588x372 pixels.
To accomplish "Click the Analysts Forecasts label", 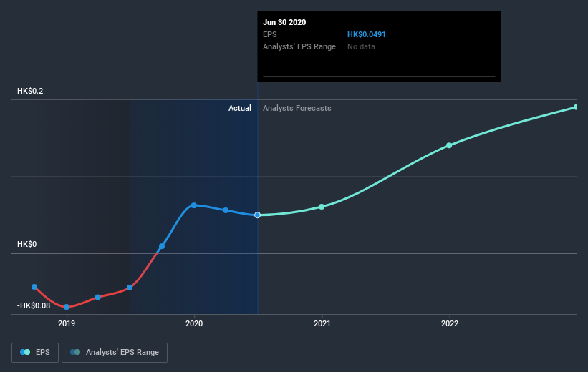I will pyautogui.click(x=297, y=108).
